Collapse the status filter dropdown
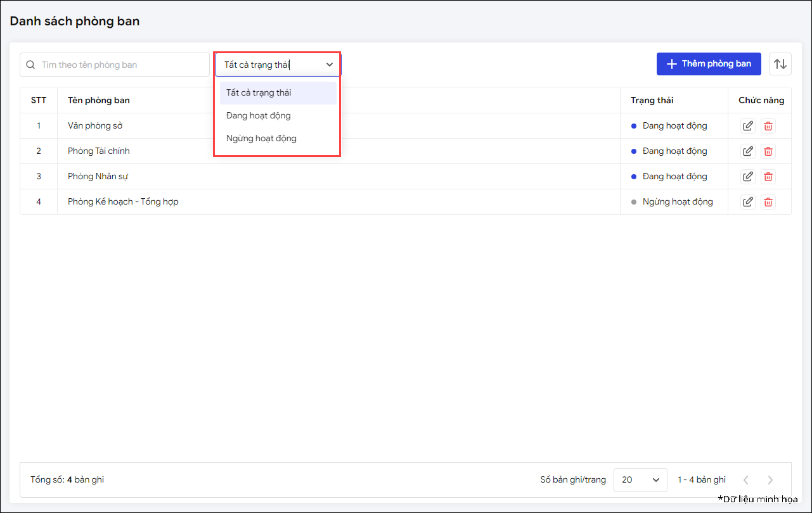The image size is (812, 513). [329, 65]
